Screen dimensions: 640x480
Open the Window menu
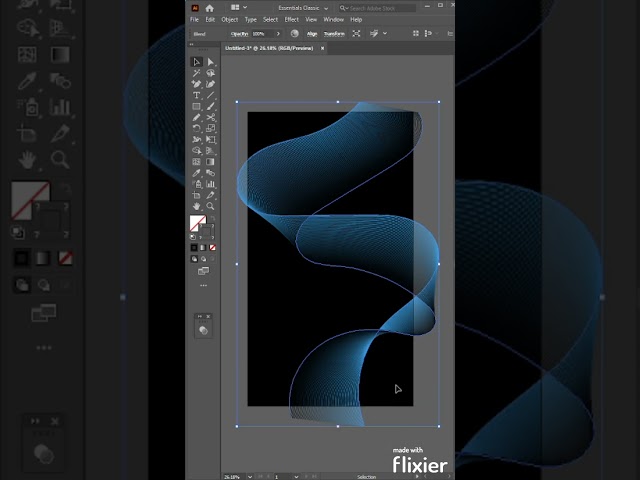[x=333, y=20]
